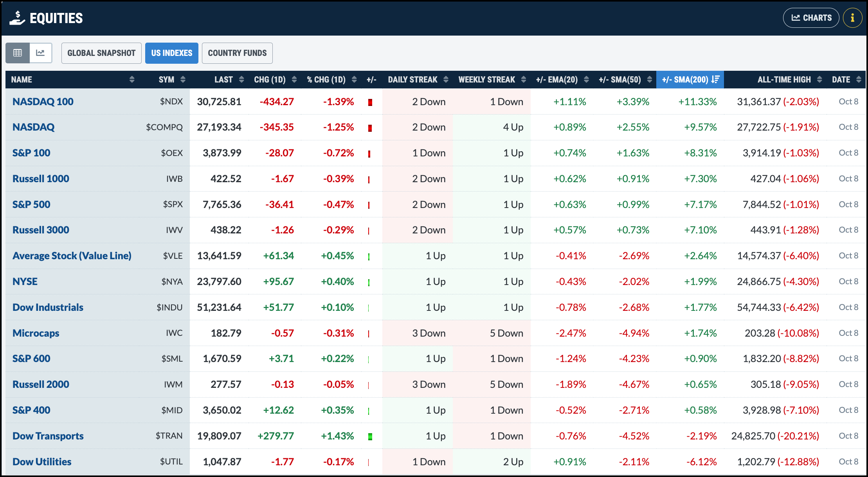
Task: Sort by WEEKLY STREAK column
Action: (x=492, y=79)
